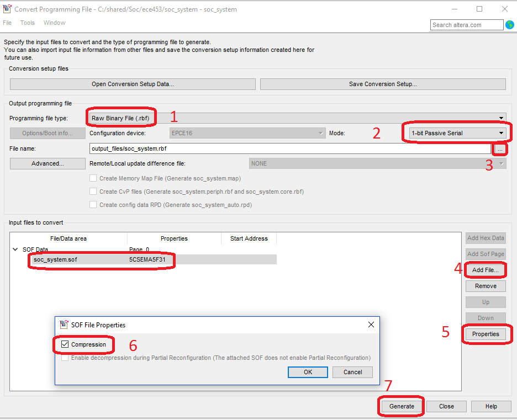Screen dimensions: 517x420
Task: Uncheck the Compression checkbox
Action: point(66,344)
